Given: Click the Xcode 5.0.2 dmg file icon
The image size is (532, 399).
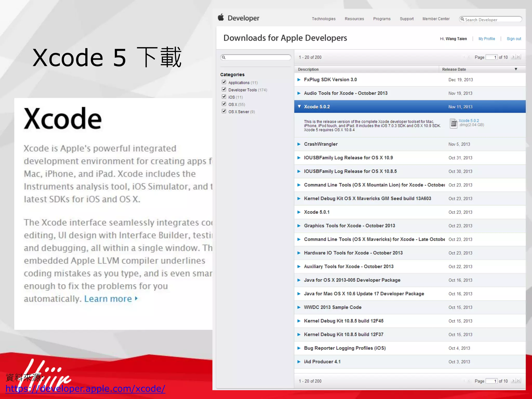Looking at the screenshot, I should (x=453, y=123).
